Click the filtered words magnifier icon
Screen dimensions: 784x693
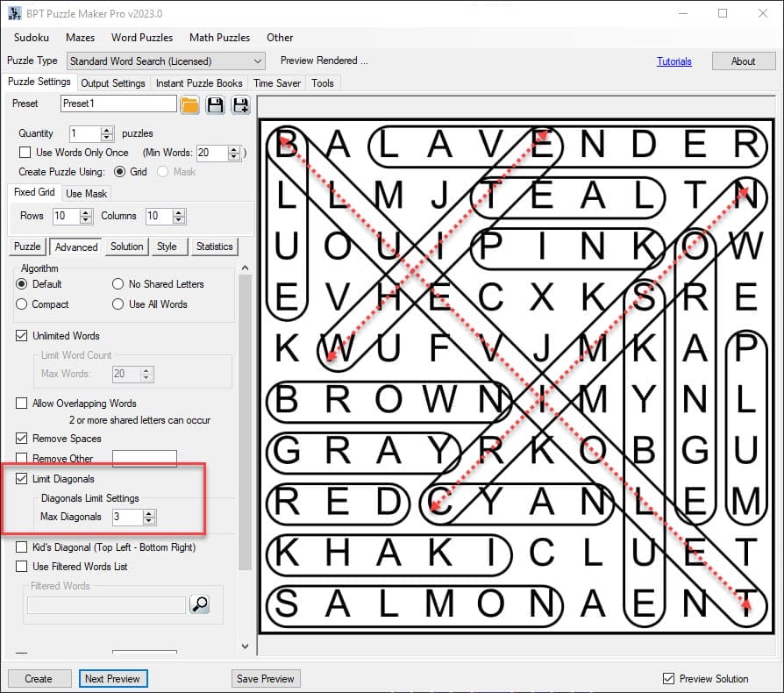pos(200,604)
